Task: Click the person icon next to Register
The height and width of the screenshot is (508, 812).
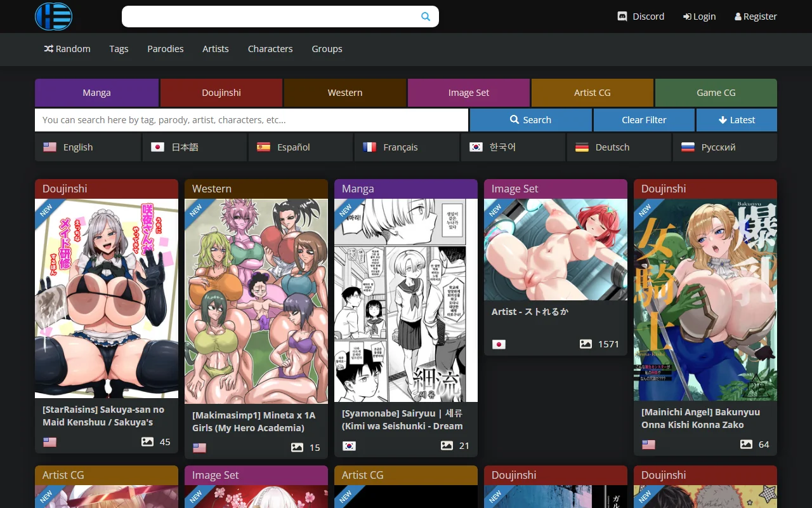Action: tap(737, 17)
